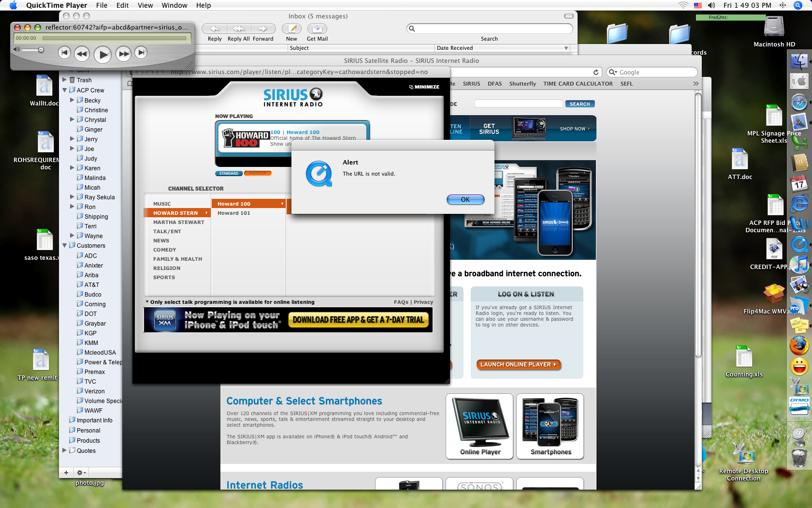Image resolution: width=812 pixels, height=508 pixels.
Task: Add a mailbox with the plus button
Action: tap(66, 473)
